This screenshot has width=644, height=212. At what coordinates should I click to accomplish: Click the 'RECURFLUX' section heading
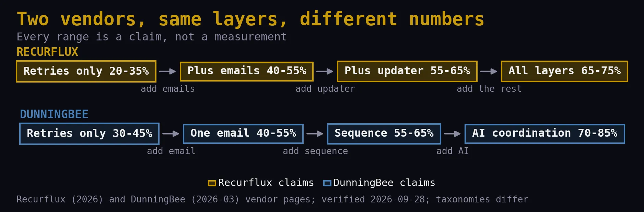click(47, 52)
